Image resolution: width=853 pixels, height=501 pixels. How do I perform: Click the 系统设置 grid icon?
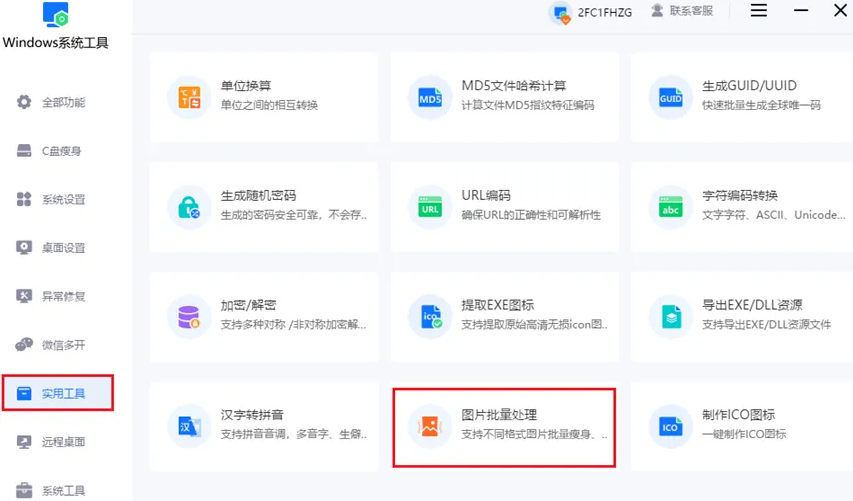pos(24,199)
